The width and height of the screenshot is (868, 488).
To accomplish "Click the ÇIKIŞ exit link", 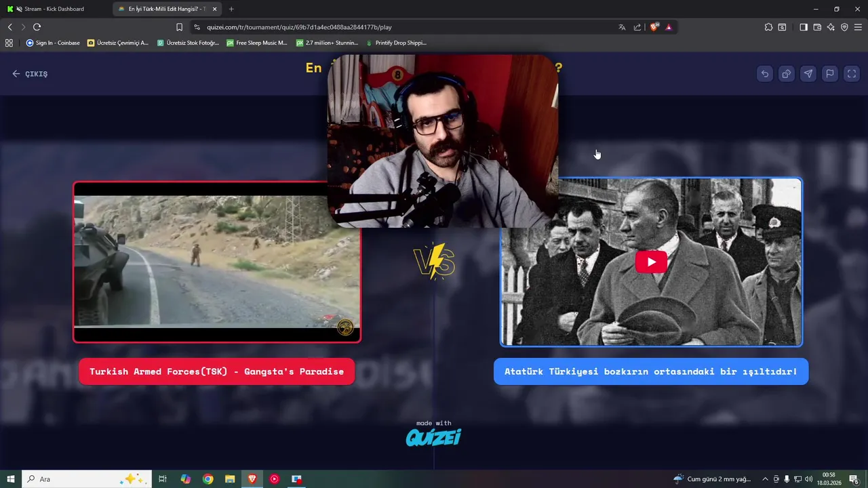I will point(30,74).
